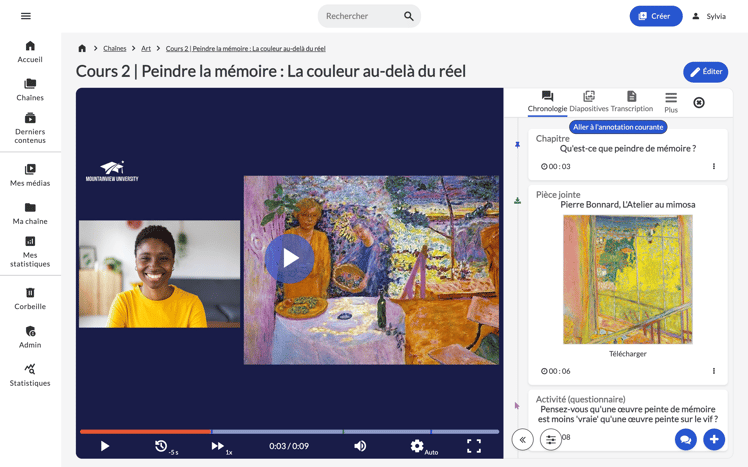Open the video settings gear

pyautogui.click(x=417, y=446)
